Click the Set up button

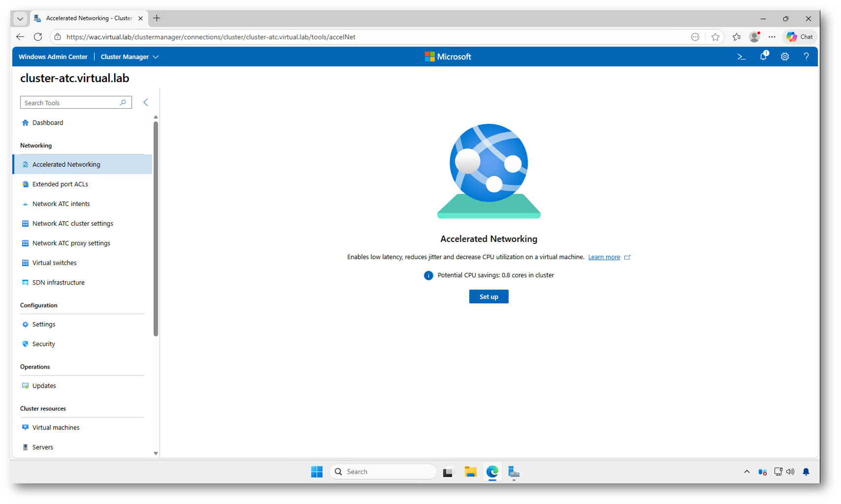click(489, 296)
